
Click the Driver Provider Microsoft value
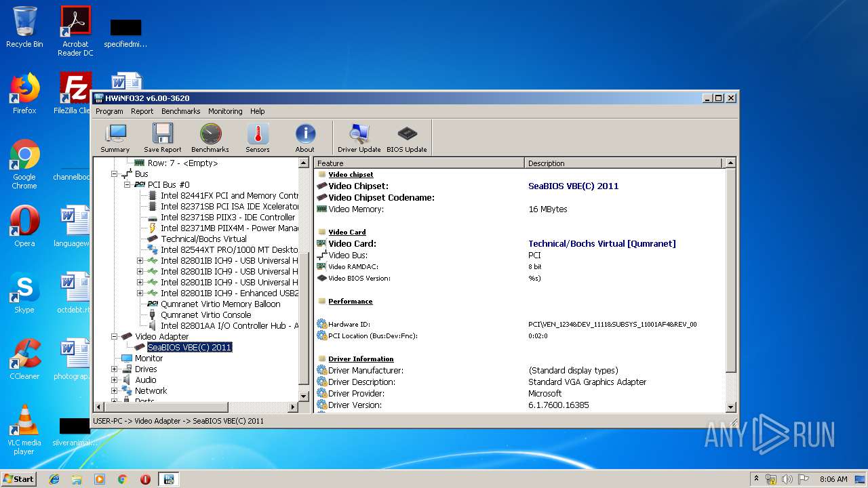click(x=545, y=394)
